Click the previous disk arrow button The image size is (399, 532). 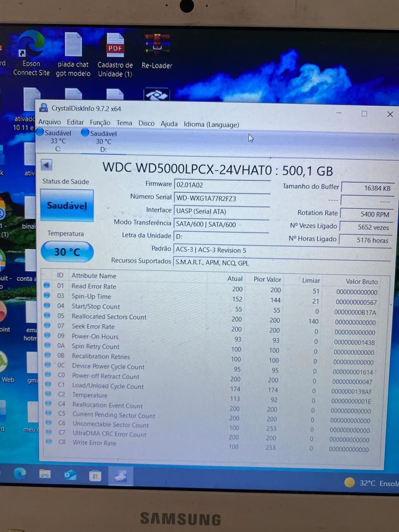(x=47, y=165)
